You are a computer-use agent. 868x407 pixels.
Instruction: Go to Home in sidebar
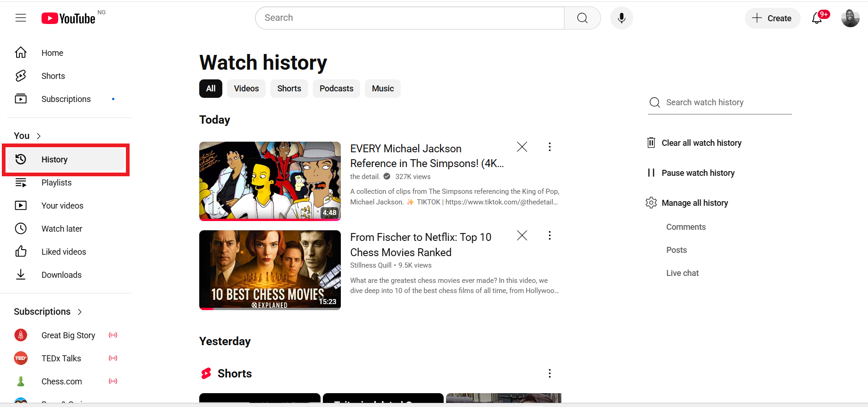click(65, 53)
